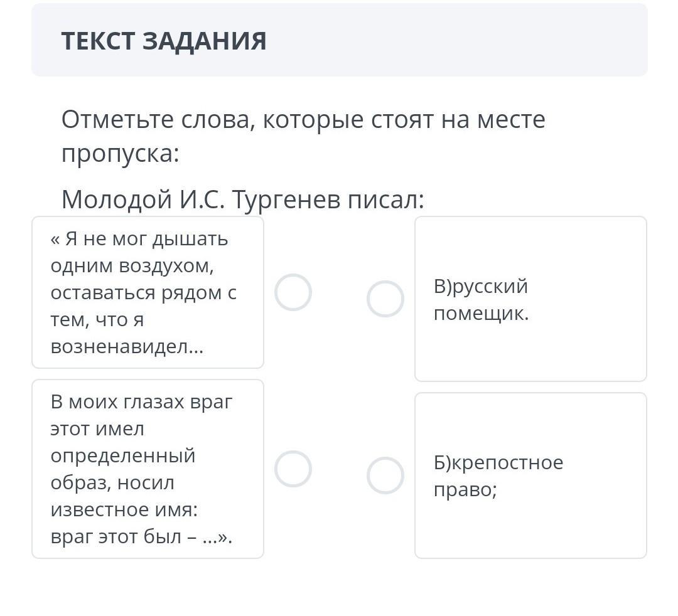Choose the radio button for "Б)крепостное право;"
Image resolution: width=678 pixels, height=616 pixels.
pos(385,475)
